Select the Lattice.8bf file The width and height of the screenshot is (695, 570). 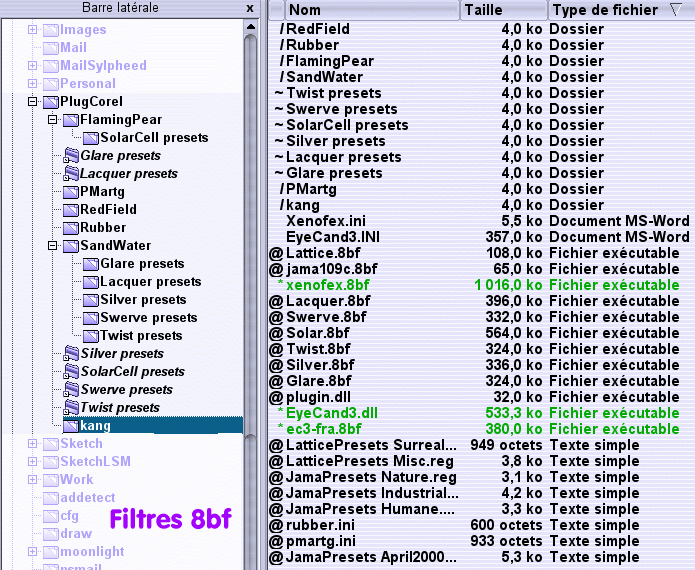click(x=481, y=253)
